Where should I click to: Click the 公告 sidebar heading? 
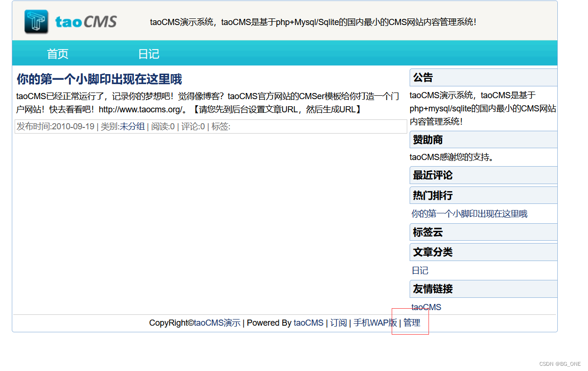pyautogui.click(x=483, y=77)
